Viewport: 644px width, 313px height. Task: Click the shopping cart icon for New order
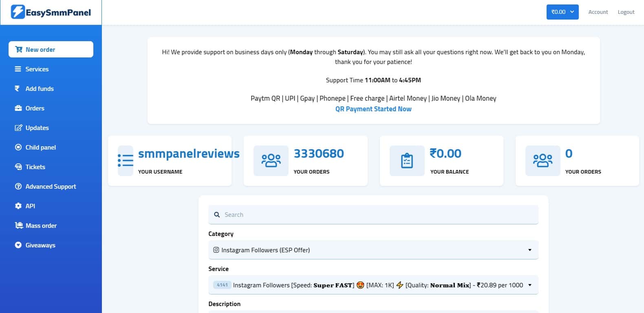pos(18,49)
